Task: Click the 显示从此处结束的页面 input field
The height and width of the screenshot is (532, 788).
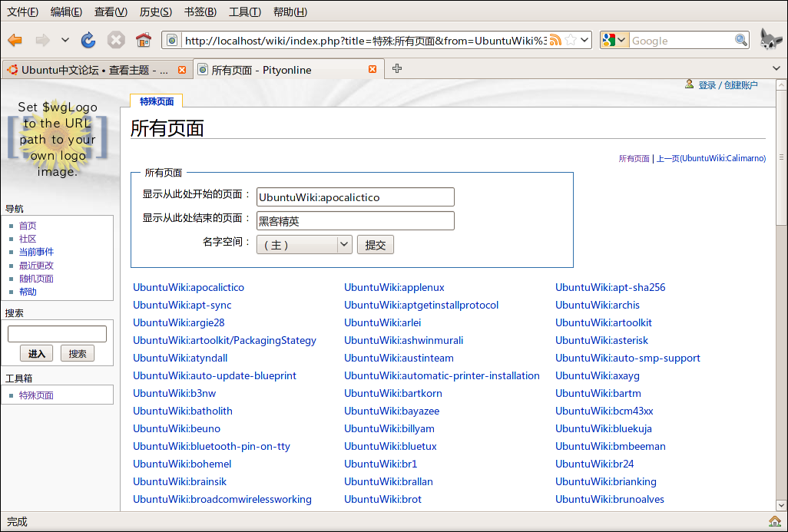Action: [x=356, y=220]
